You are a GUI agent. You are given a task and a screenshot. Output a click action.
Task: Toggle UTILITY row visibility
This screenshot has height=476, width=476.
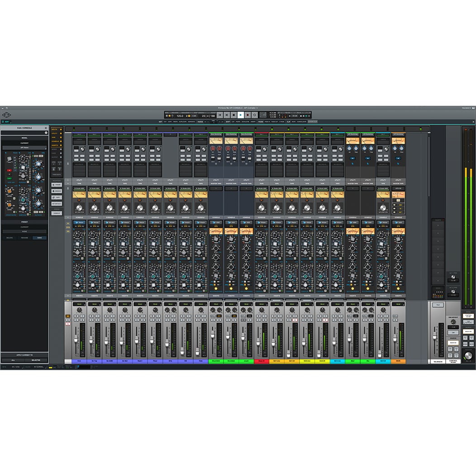click(57, 133)
